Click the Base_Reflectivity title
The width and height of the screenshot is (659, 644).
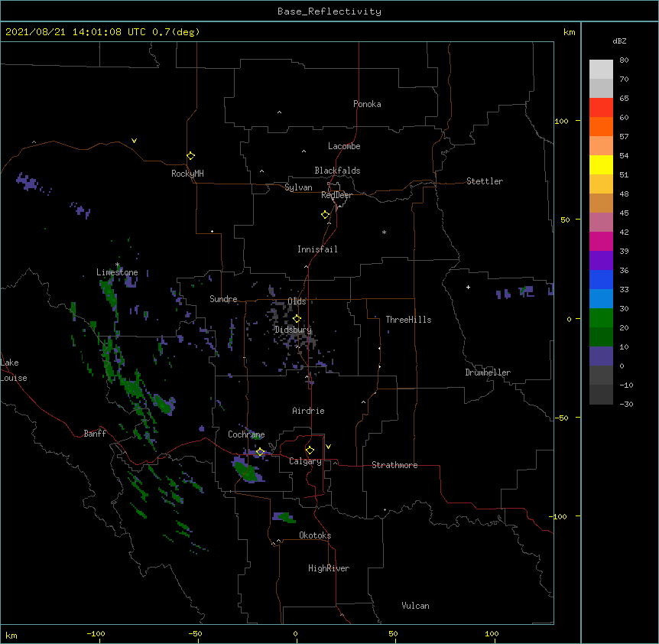coord(329,11)
